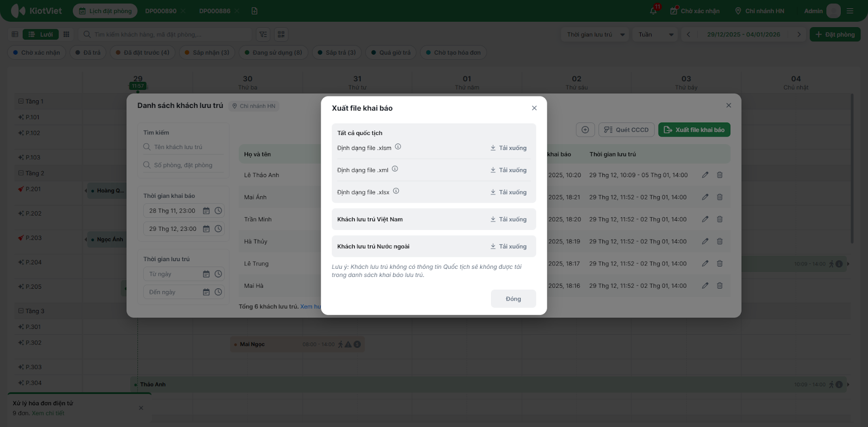Click Quét CCCD button
The image size is (868, 427).
(x=627, y=130)
